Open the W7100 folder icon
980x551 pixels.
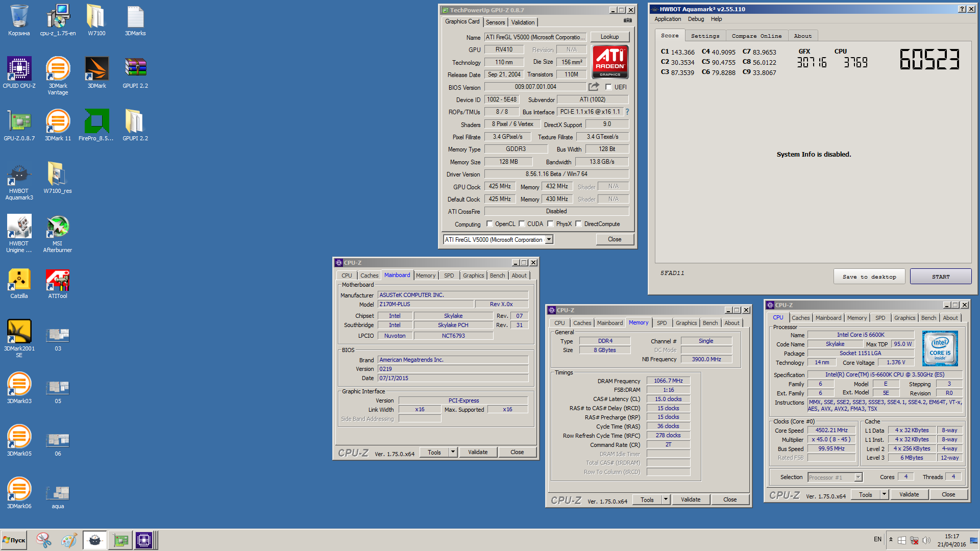(96, 20)
